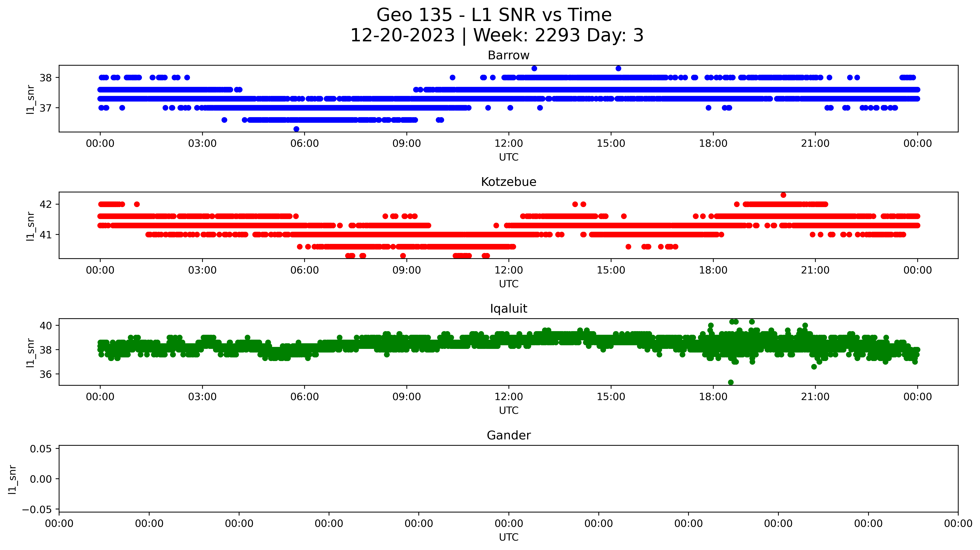Click the 38 y-tick label on Barrow plot
This screenshot has width=980, height=550.
tap(46, 78)
